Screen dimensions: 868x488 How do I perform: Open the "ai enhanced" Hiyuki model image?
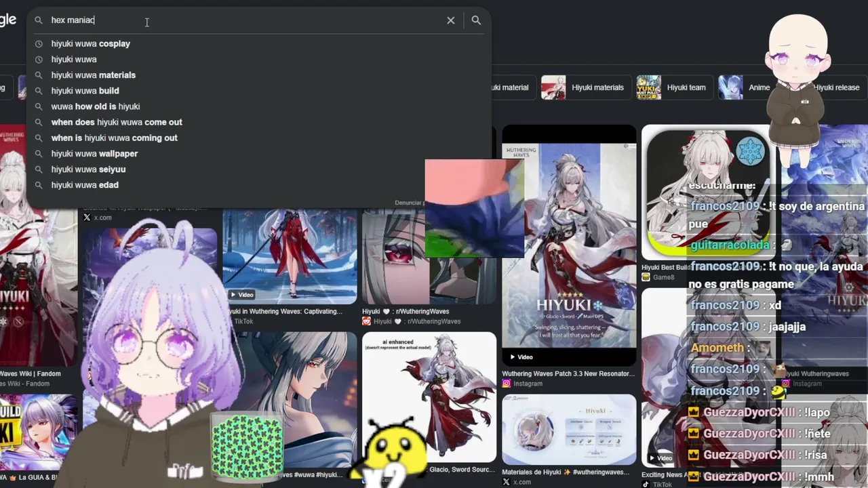[429, 398]
